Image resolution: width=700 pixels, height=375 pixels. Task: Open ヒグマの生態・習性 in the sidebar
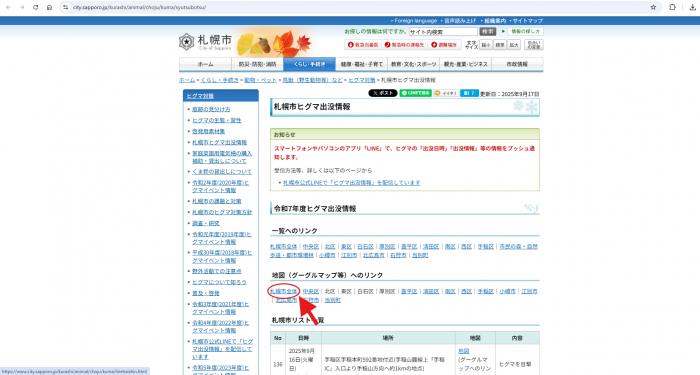pyautogui.click(x=217, y=120)
